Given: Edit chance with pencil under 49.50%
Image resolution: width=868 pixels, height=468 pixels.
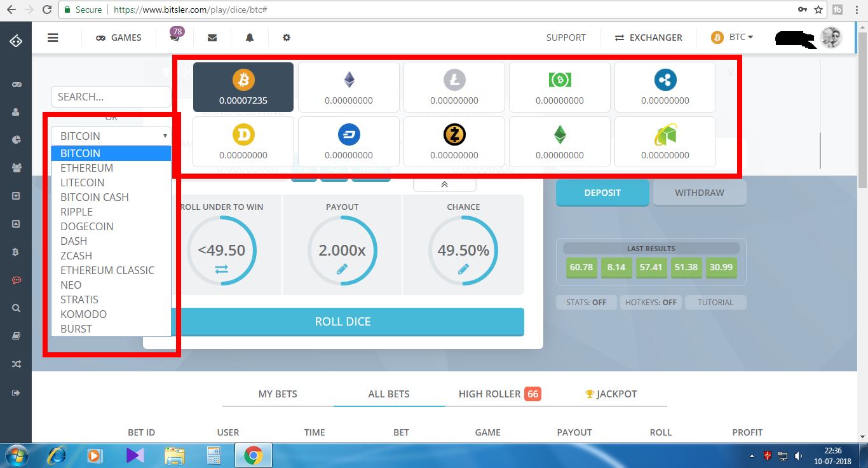Looking at the screenshot, I should point(463,269).
